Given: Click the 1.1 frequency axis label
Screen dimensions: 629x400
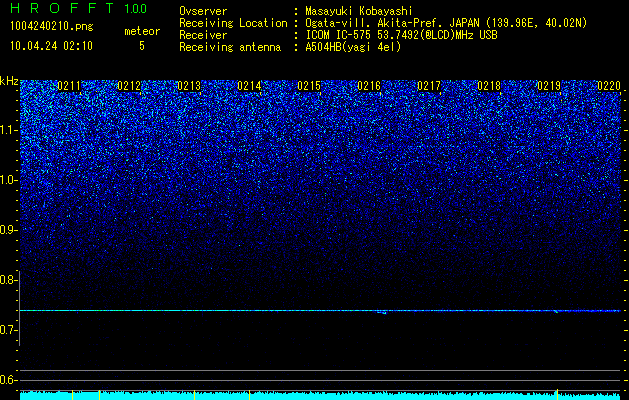Looking at the screenshot, I should coord(8,130).
